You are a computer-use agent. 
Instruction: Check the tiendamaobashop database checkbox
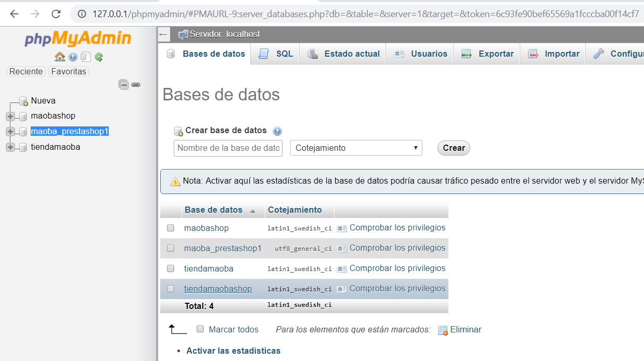171,289
